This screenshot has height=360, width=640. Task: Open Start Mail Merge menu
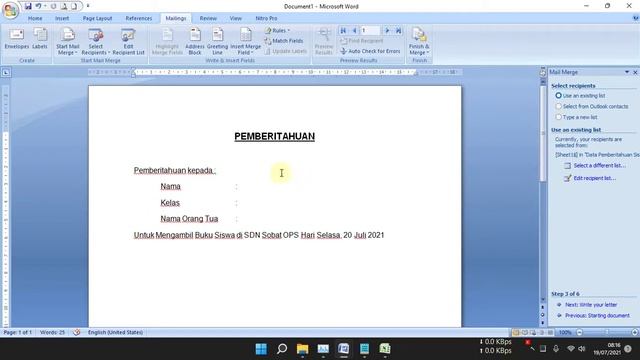pyautogui.click(x=68, y=42)
